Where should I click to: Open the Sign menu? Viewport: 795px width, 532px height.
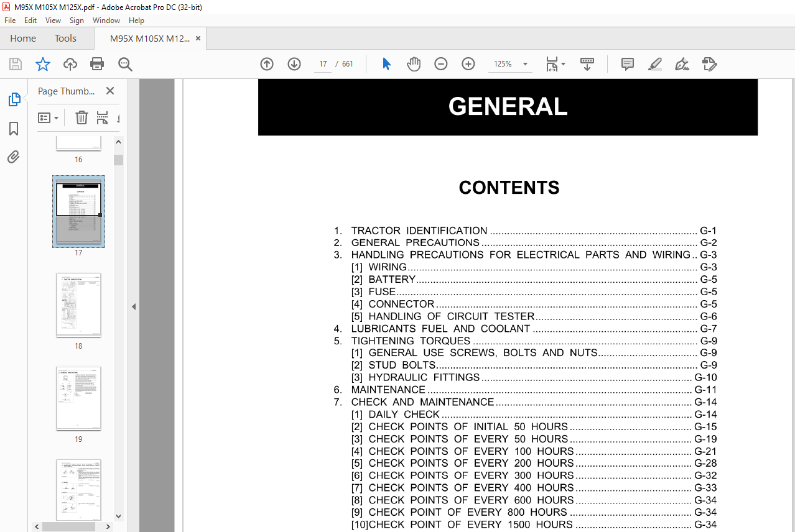[x=77, y=21]
